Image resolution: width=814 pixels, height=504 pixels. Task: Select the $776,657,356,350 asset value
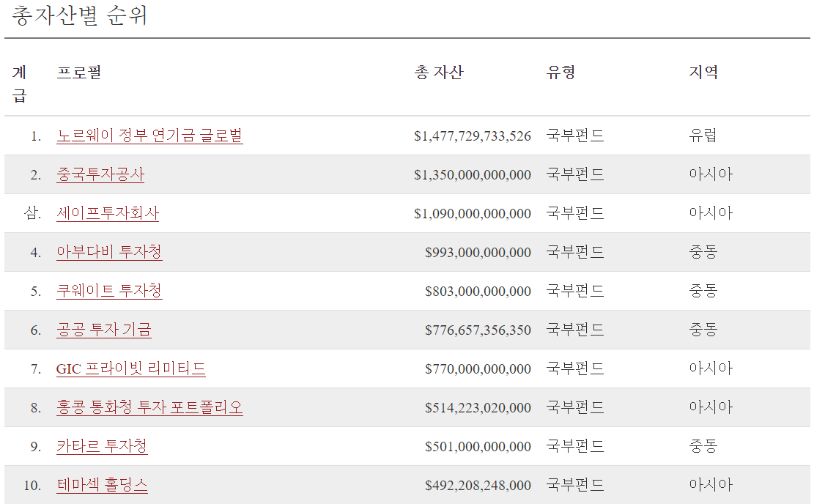[x=478, y=330]
